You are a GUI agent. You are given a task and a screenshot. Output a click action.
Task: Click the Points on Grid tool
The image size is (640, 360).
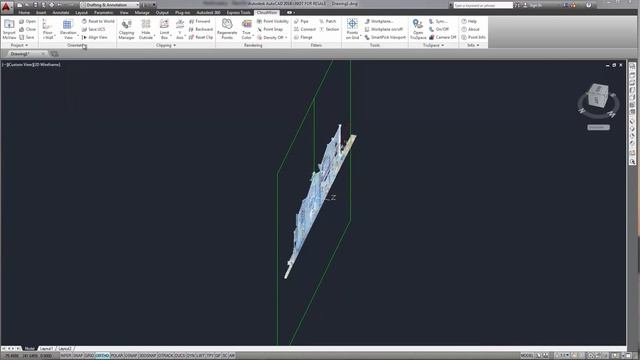click(x=352, y=29)
